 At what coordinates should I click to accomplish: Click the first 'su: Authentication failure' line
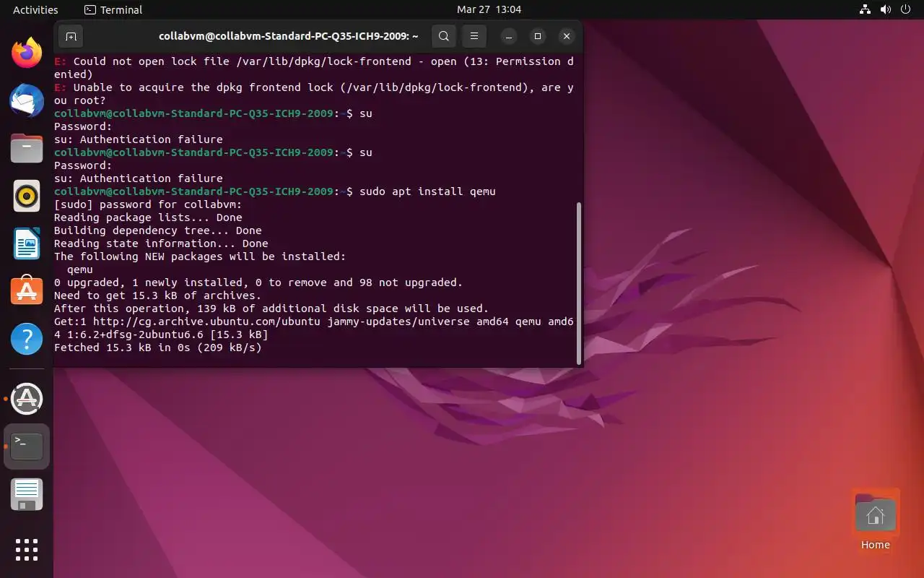[x=139, y=139]
